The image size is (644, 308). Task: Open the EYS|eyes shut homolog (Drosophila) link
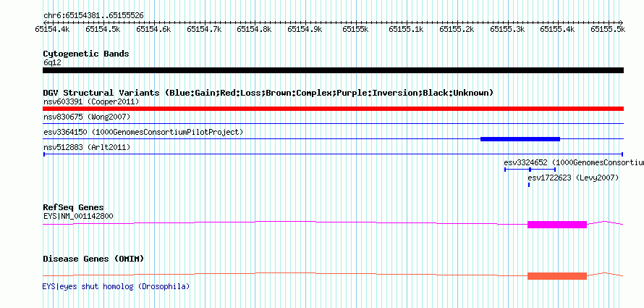pos(116,286)
